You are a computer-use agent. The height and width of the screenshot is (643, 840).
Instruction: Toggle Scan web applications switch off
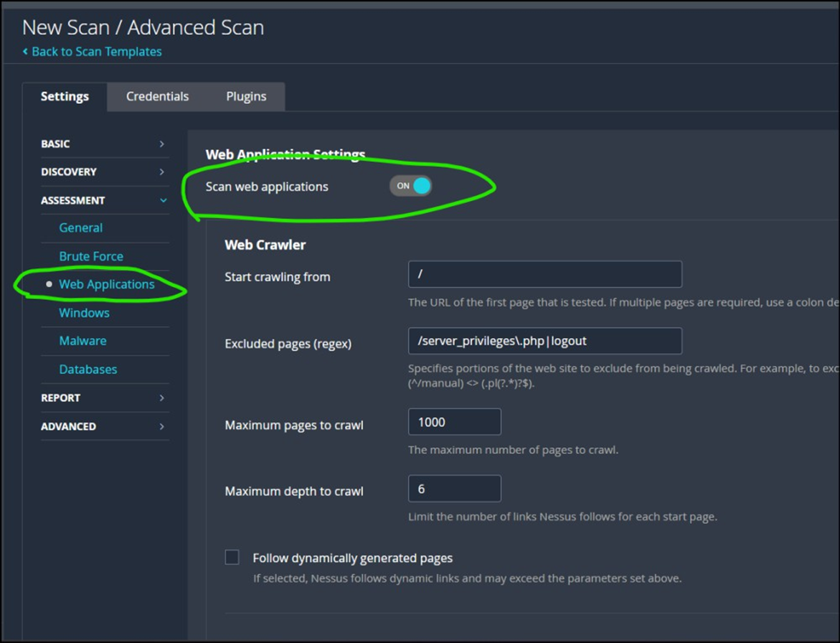[x=410, y=186]
